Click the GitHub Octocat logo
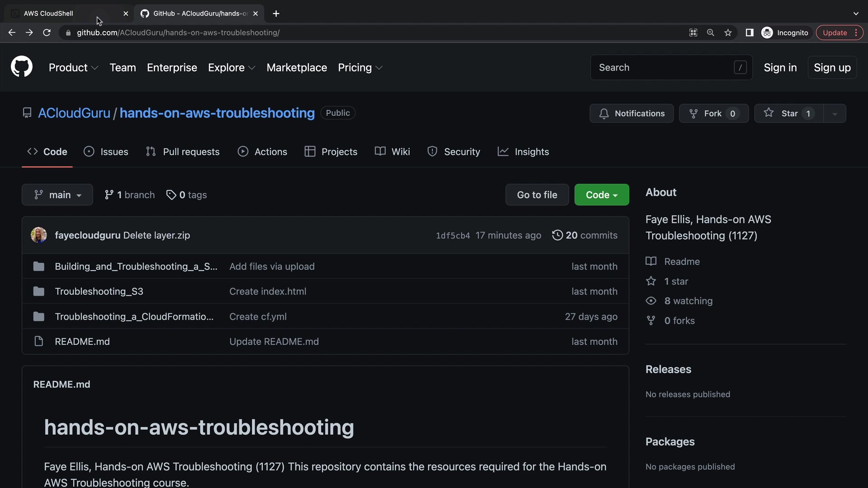 [x=22, y=67]
